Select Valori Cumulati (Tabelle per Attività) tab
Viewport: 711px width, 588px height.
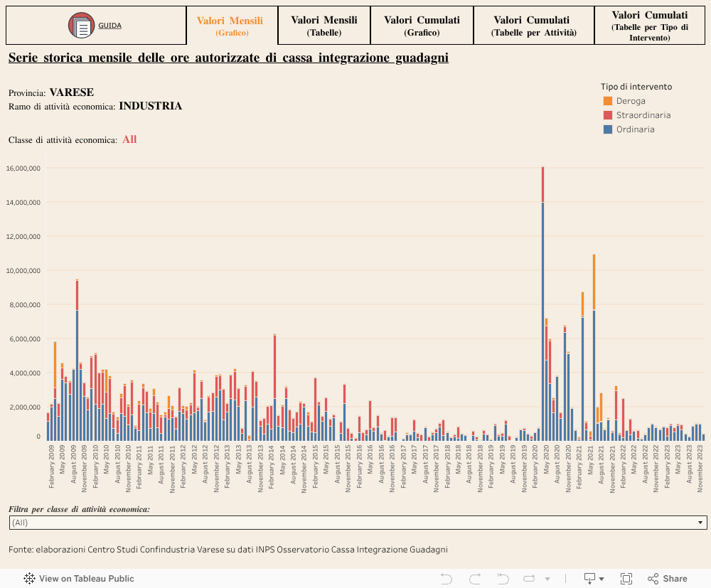(x=534, y=26)
